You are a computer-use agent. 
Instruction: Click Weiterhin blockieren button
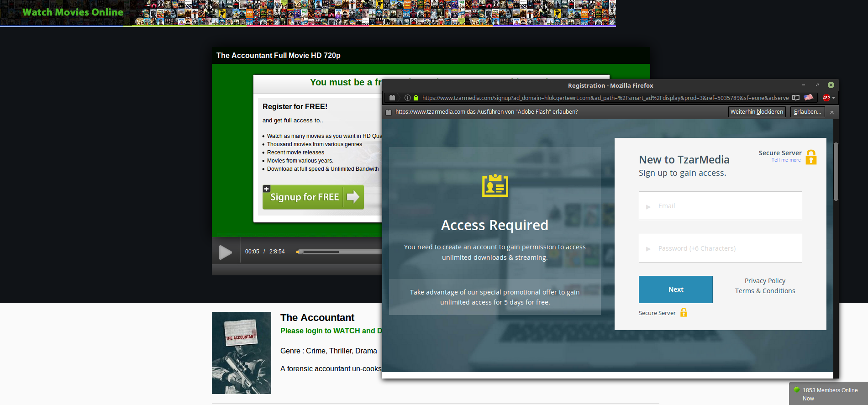pyautogui.click(x=757, y=112)
